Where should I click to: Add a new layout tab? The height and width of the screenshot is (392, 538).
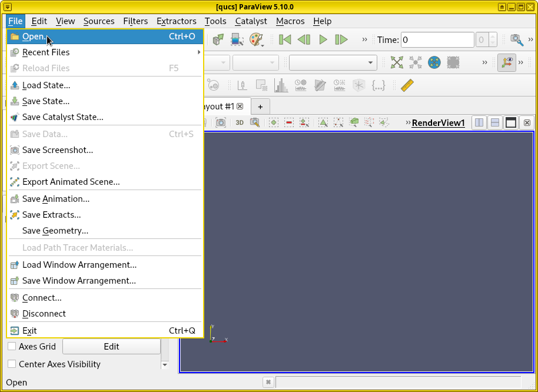tap(260, 107)
